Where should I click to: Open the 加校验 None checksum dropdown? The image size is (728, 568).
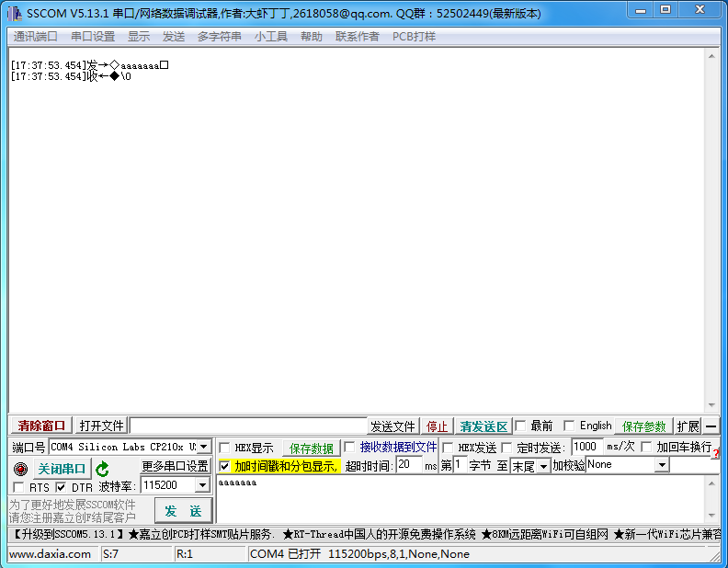click(x=662, y=464)
